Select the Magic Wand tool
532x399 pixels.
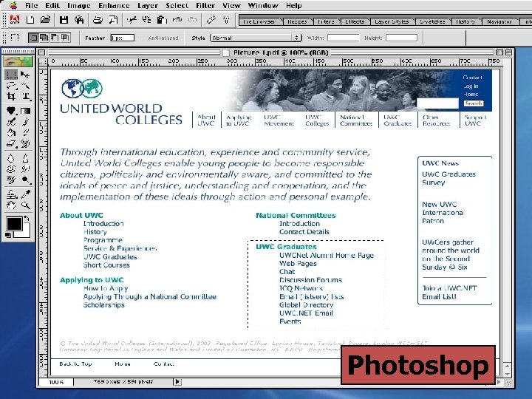(25, 86)
